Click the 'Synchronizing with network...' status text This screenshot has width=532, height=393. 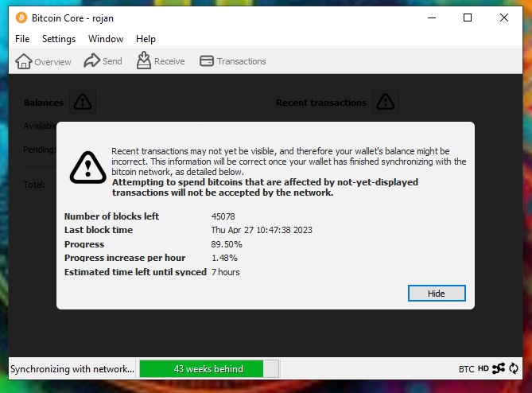coord(72,369)
